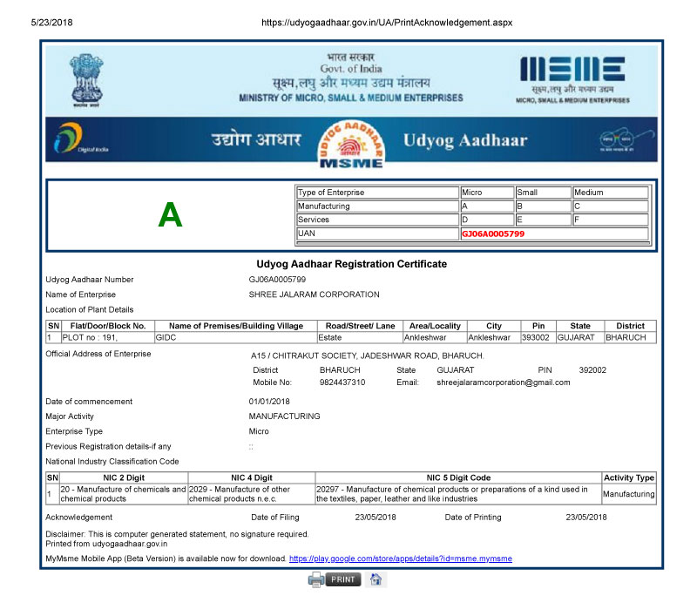This screenshot has width=697, height=616.
Task: Click the red UAN value GJ06A0005799
Action: point(493,234)
